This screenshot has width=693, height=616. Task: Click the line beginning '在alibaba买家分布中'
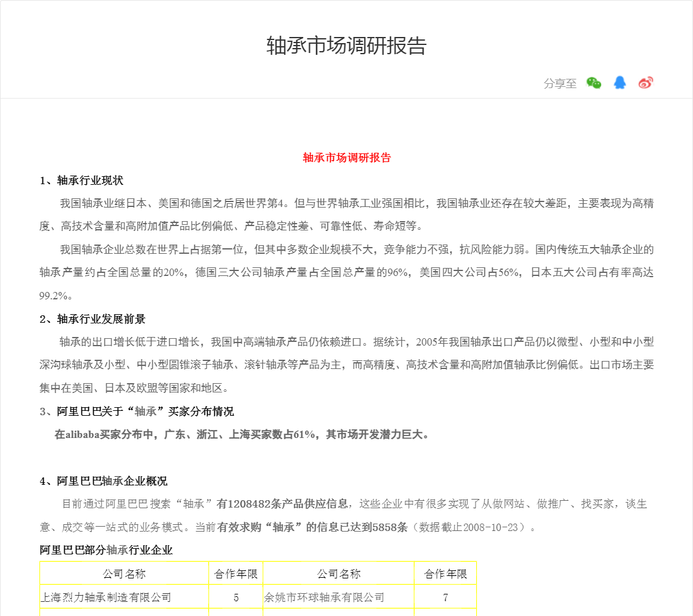(242, 434)
